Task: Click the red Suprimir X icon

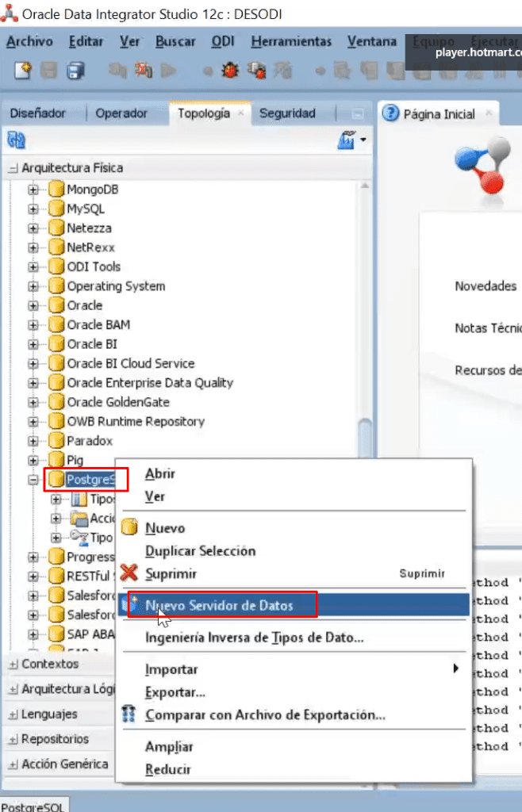Action: point(129,573)
